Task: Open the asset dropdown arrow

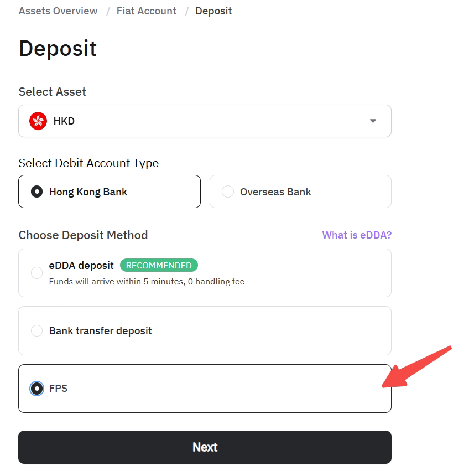Action: pos(373,121)
